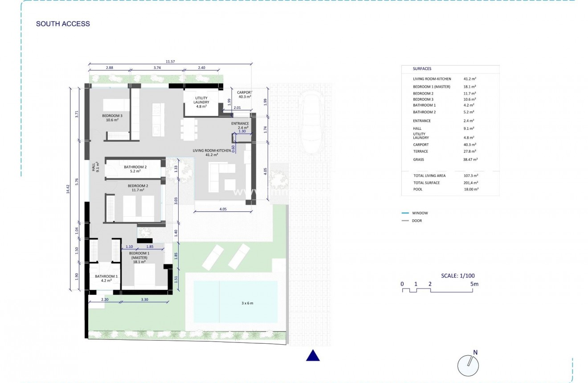Click the car illustration in the carport
Viewport: 588px width, 383px height.
[x=311, y=120]
